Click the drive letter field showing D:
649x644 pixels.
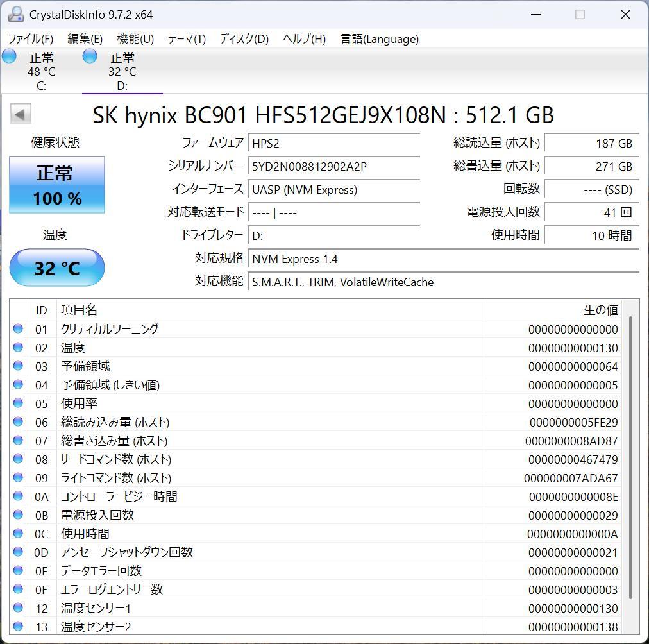[x=334, y=236]
